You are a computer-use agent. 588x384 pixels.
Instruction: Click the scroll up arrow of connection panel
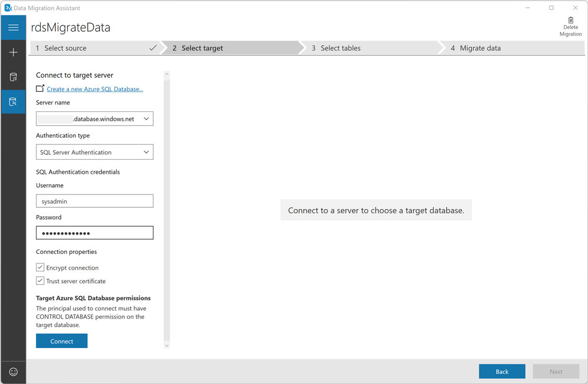click(x=167, y=74)
